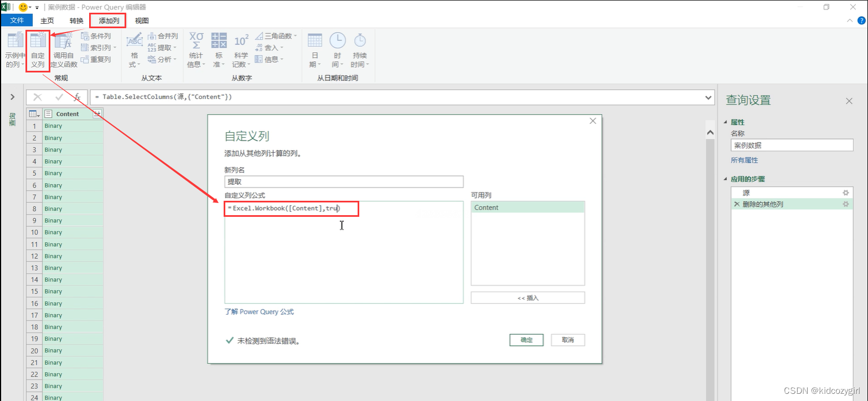The image size is (868, 401).
Task: Collapse the 属性 section triangle
Action: pos(726,122)
